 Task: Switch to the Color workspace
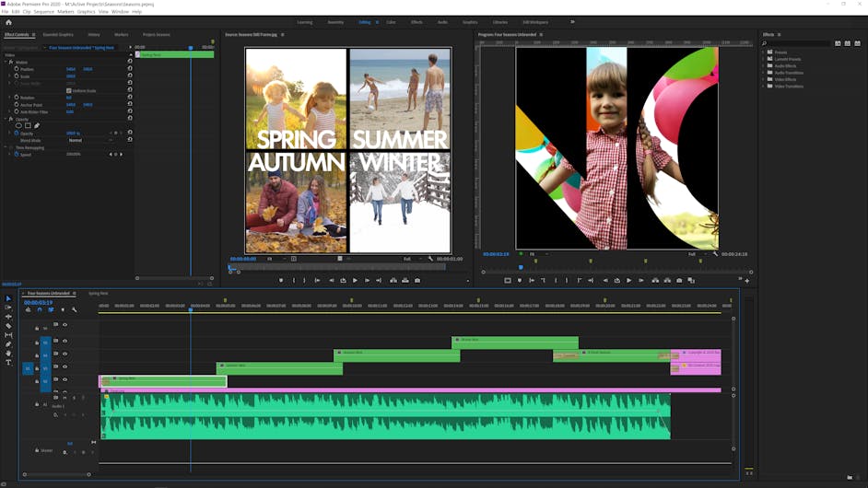391,21
